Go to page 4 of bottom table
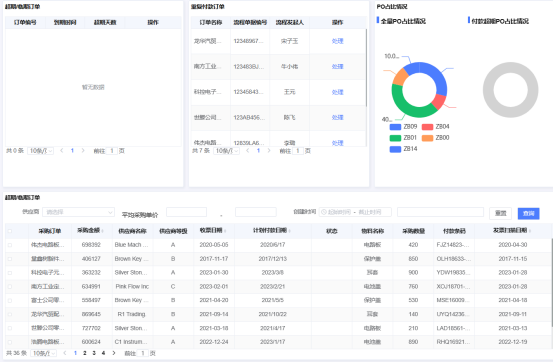 [104, 353]
